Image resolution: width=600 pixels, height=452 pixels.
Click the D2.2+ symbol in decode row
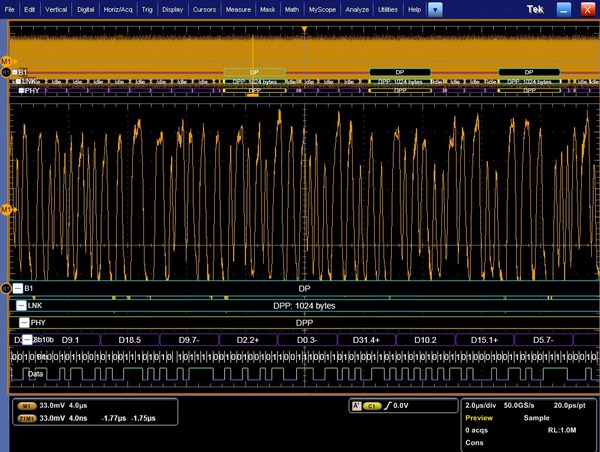(248, 340)
